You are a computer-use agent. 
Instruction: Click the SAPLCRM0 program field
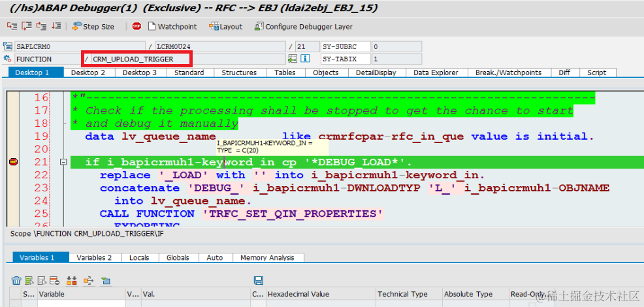pyautogui.click(x=80, y=46)
